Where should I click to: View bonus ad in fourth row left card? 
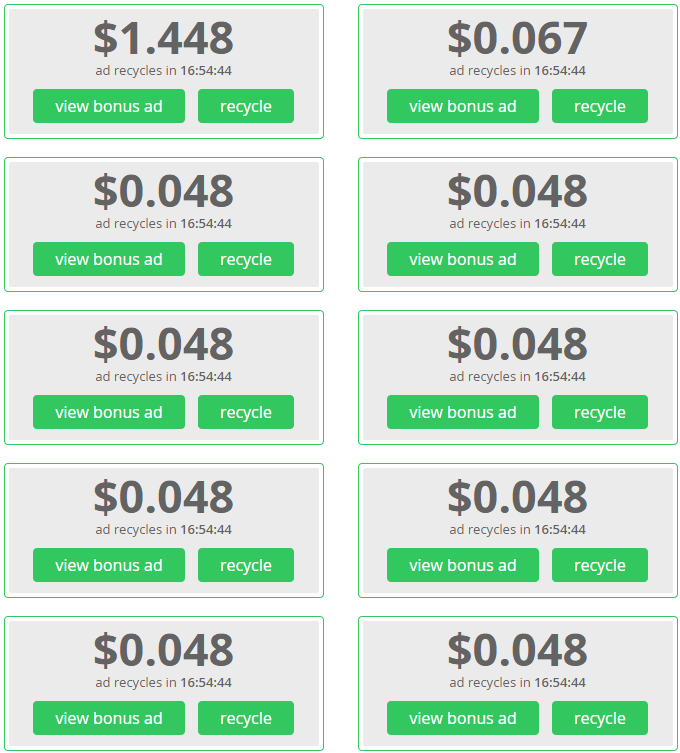(109, 565)
